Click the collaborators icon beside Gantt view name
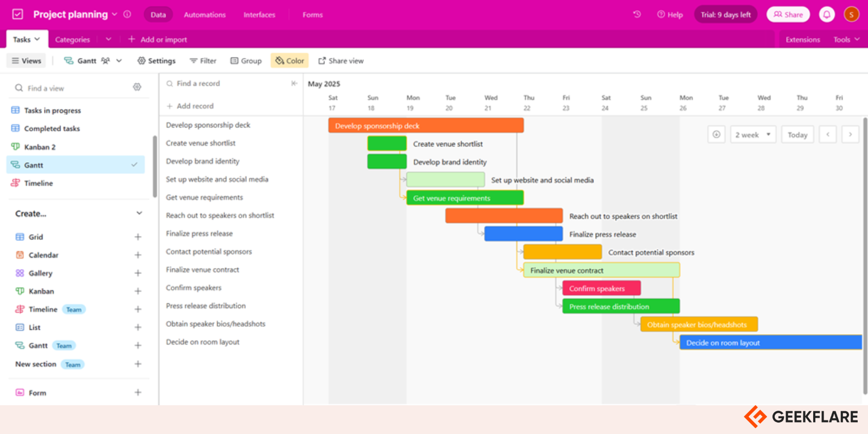The height and width of the screenshot is (434, 868). (x=106, y=61)
